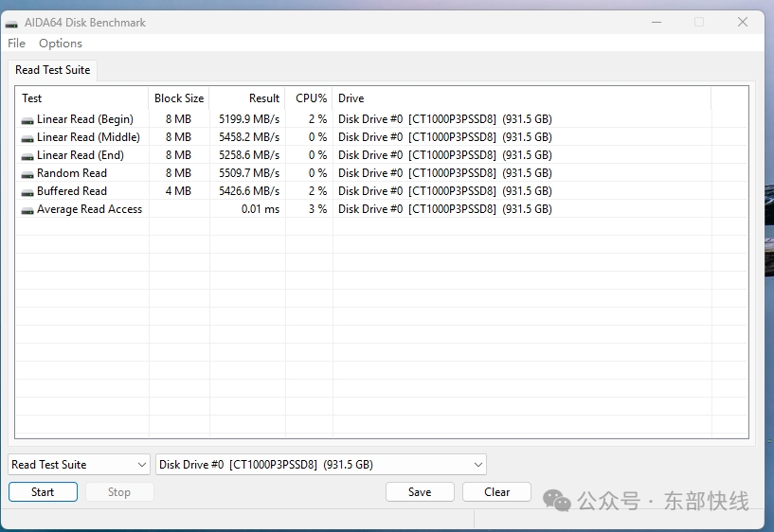
Task: Click the Drive column header
Action: click(x=522, y=98)
